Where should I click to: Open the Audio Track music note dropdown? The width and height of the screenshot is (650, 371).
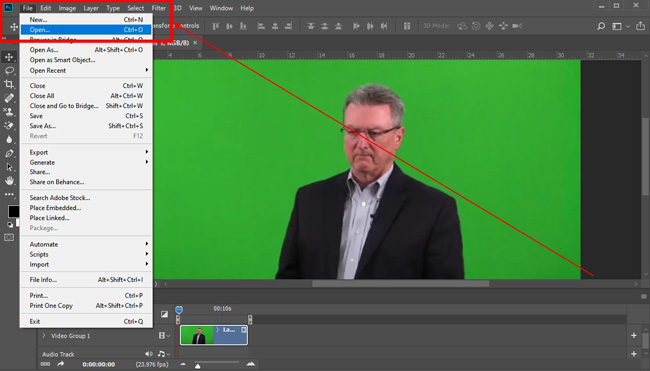(163, 354)
